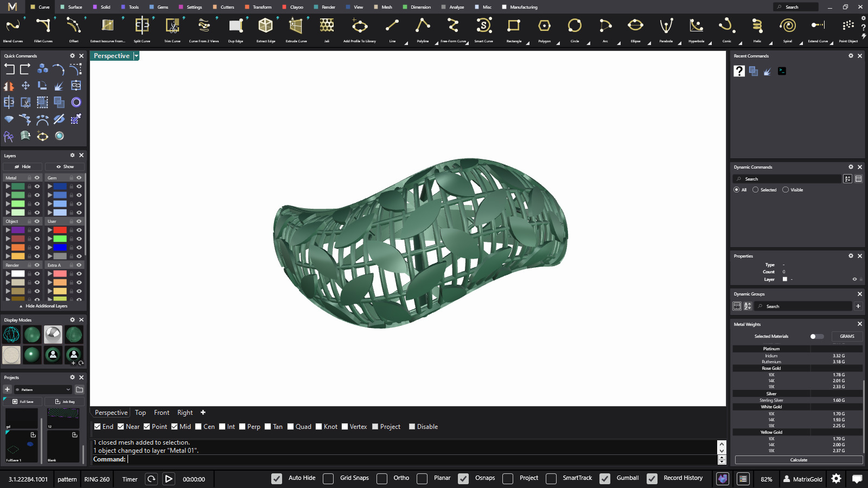Toggle the Gumball checkbox
Viewport: 868px width, 488px height.
605,478
